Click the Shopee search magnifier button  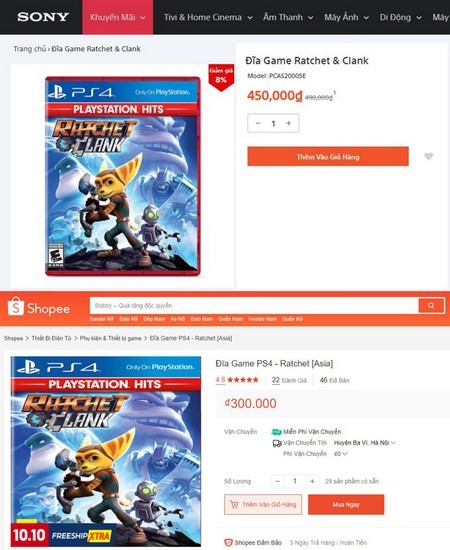point(431,306)
